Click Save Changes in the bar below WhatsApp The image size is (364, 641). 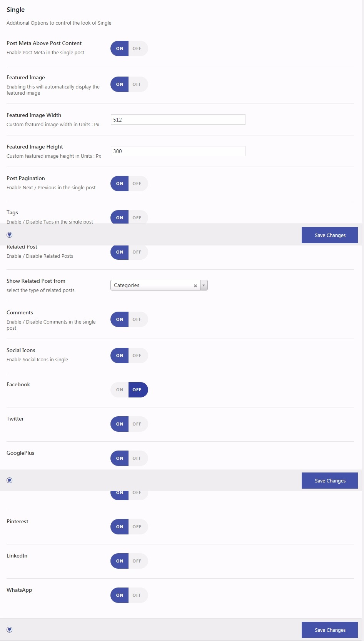coord(330,630)
